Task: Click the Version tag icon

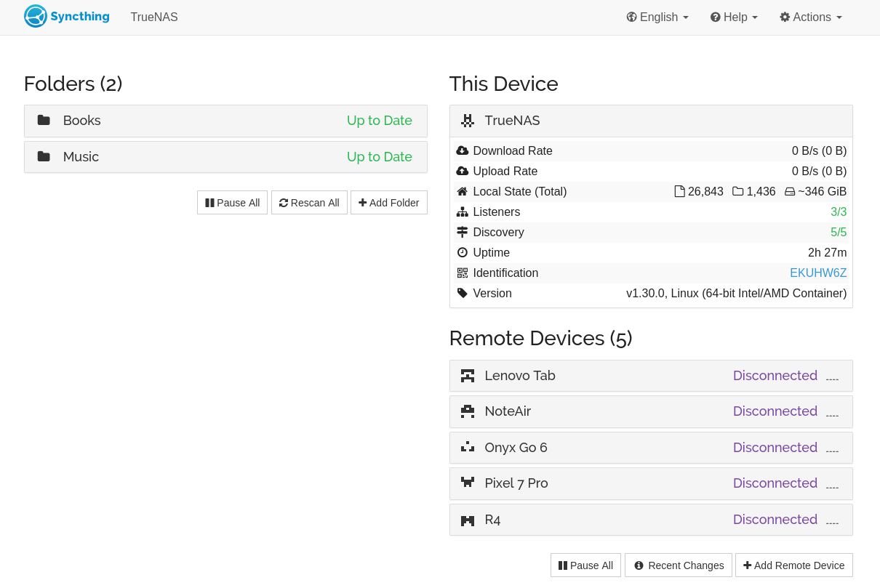Action: pyautogui.click(x=463, y=293)
